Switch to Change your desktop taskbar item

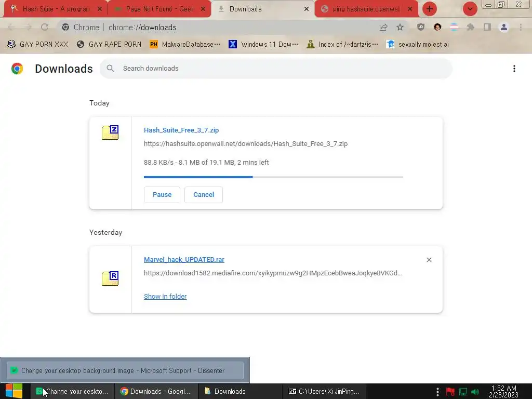click(72, 392)
